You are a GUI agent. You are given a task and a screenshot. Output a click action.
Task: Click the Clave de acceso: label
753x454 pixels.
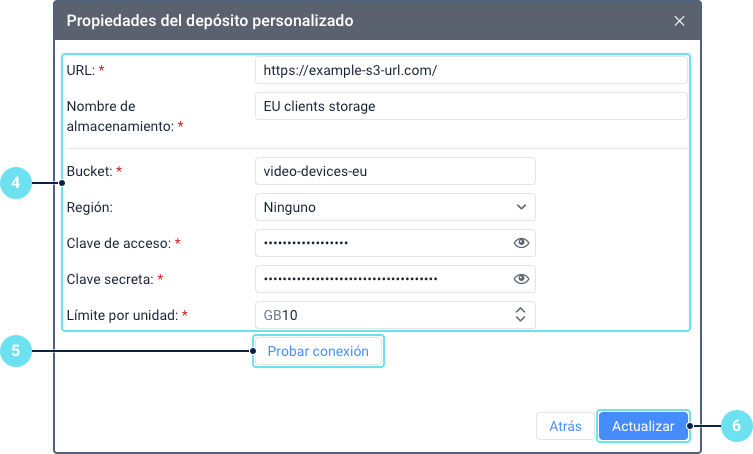tap(119, 243)
